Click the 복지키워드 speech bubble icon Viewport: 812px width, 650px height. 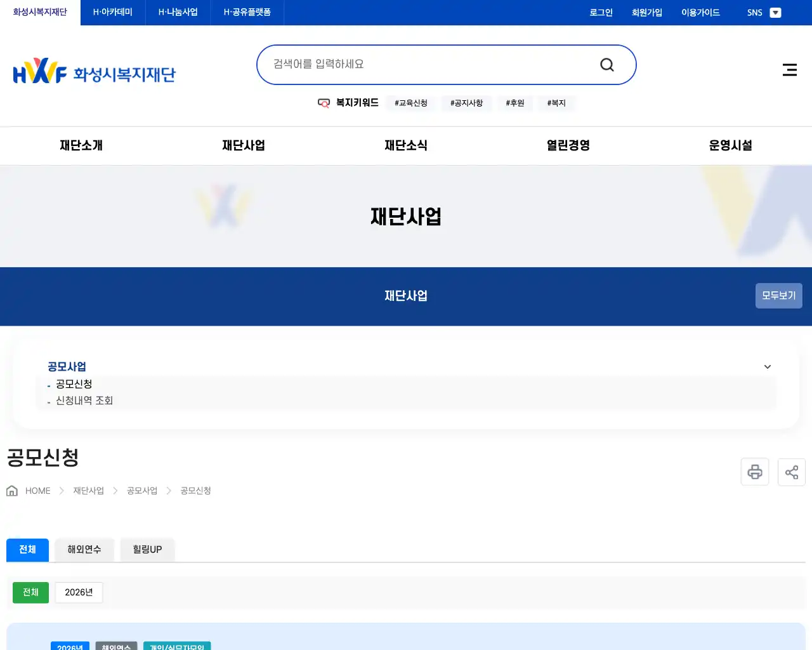[x=324, y=103]
